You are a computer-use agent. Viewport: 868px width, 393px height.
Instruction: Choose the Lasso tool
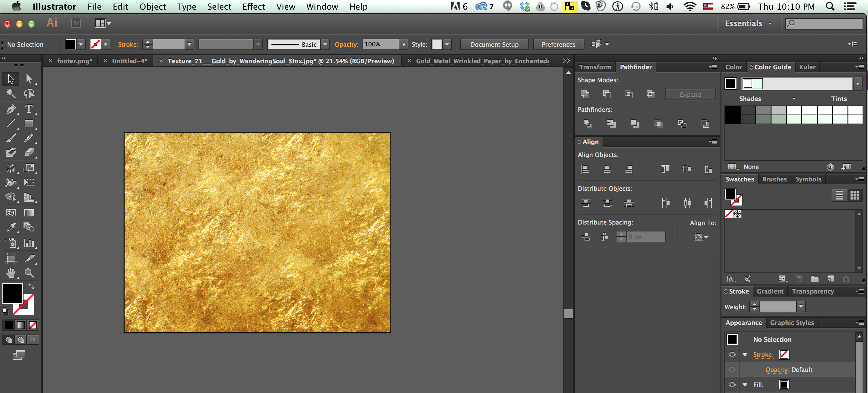29,94
